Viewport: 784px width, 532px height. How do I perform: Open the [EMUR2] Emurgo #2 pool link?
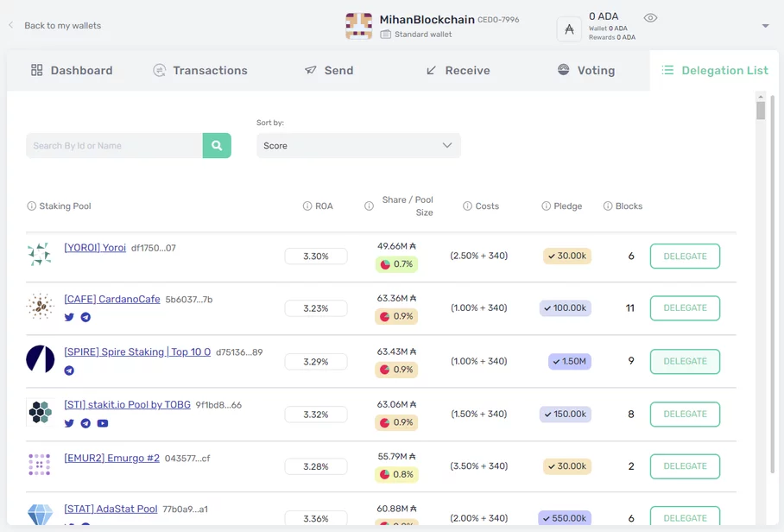(111, 458)
